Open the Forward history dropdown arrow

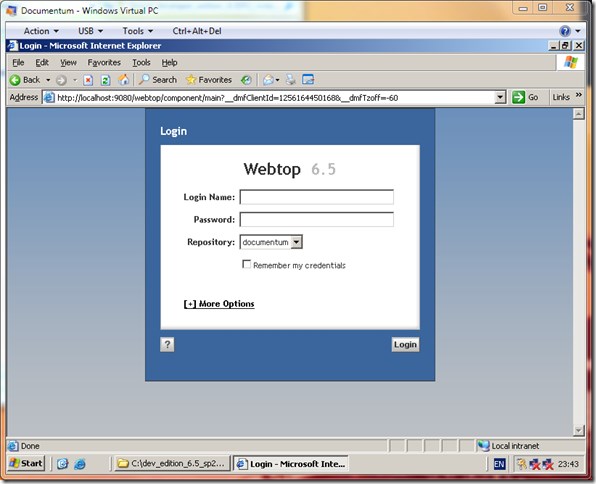click(x=75, y=80)
